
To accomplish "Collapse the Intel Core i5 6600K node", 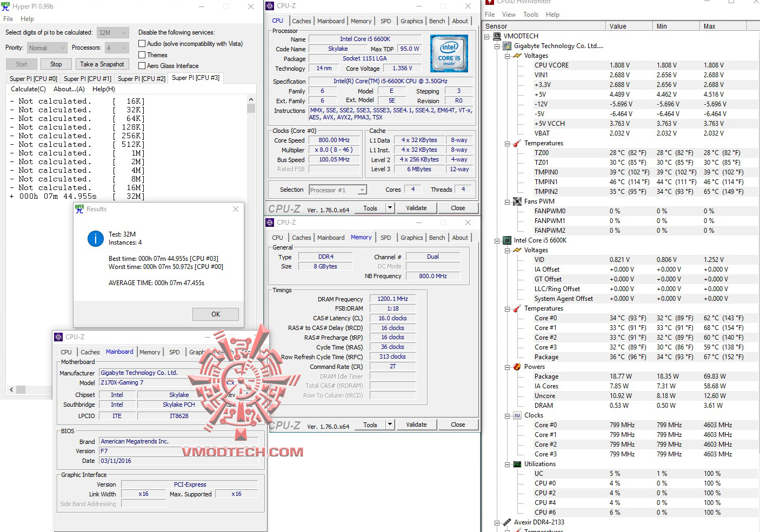I will pos(497,241).
